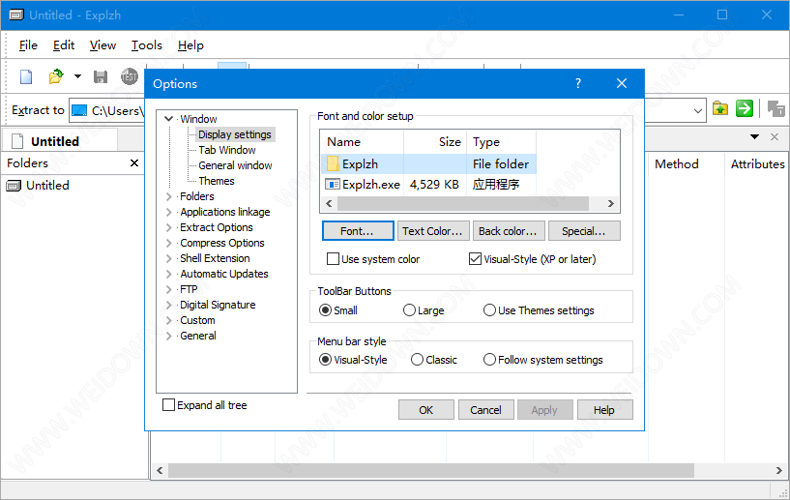Open the Edit menu
The height and width of the screenshot is (500, 790).
(x=63, y=45)
